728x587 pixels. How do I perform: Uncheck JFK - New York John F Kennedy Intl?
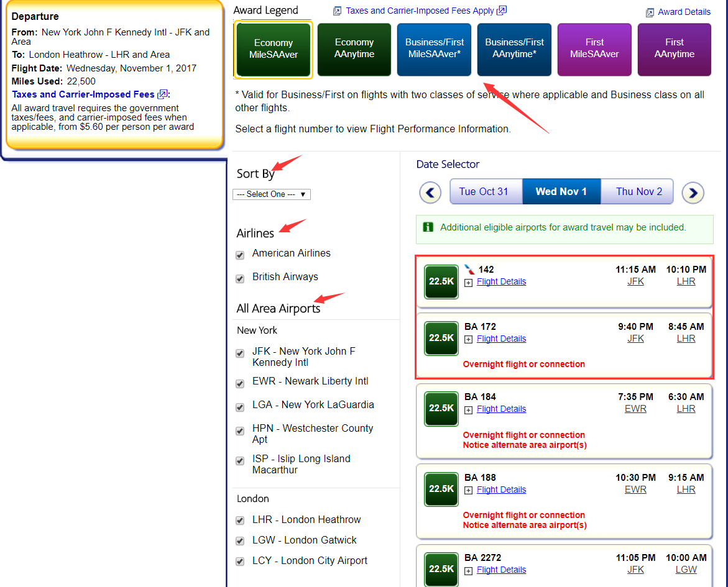tap(240, 353)
